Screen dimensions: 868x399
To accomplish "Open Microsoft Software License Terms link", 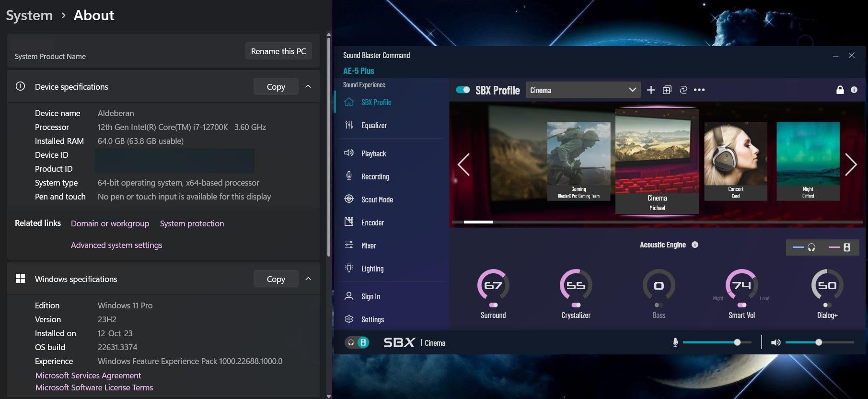I will [94, 387].
